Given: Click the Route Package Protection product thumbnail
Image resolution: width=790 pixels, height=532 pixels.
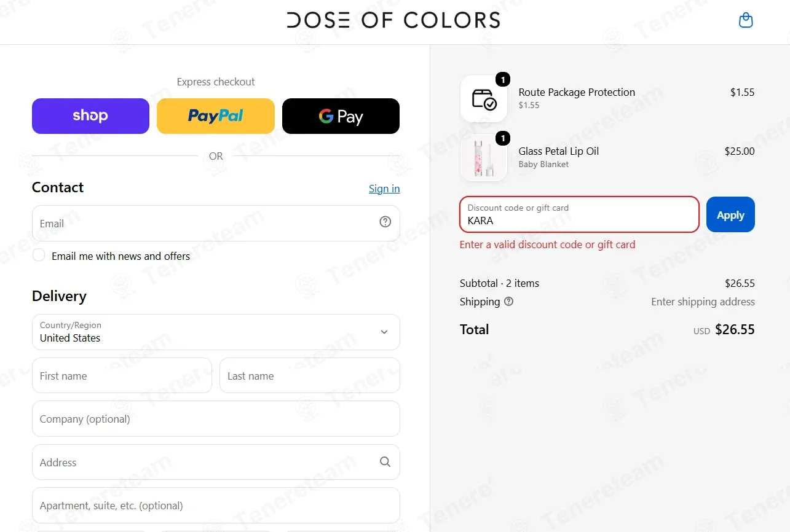Looking at the screenshot, I should pyautogui.click(x=484, y=98).
